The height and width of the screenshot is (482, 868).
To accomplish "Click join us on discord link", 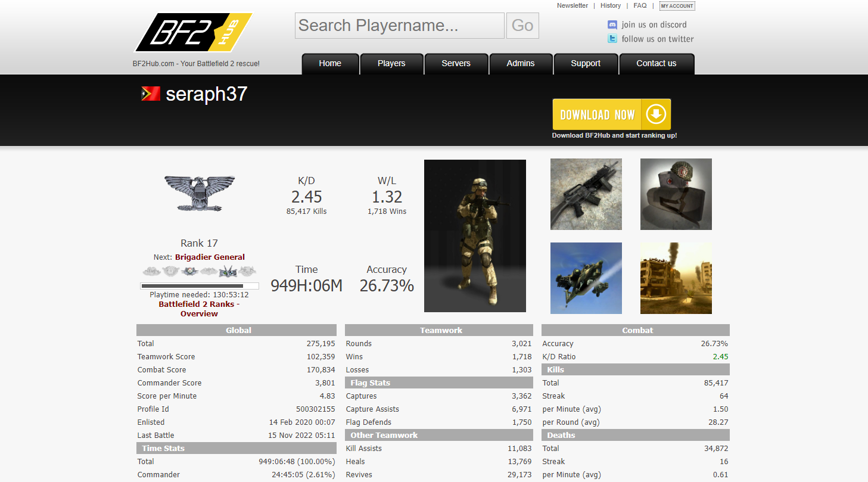I will 654,24.
